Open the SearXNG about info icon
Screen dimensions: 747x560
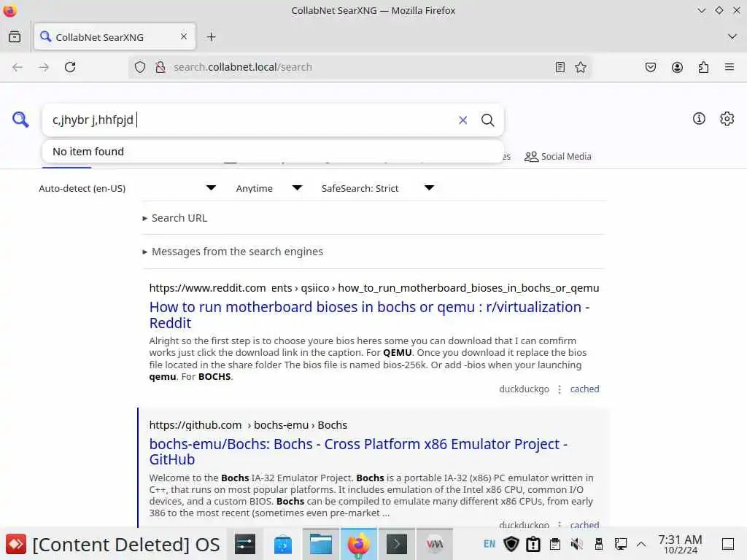coord(699,119)
